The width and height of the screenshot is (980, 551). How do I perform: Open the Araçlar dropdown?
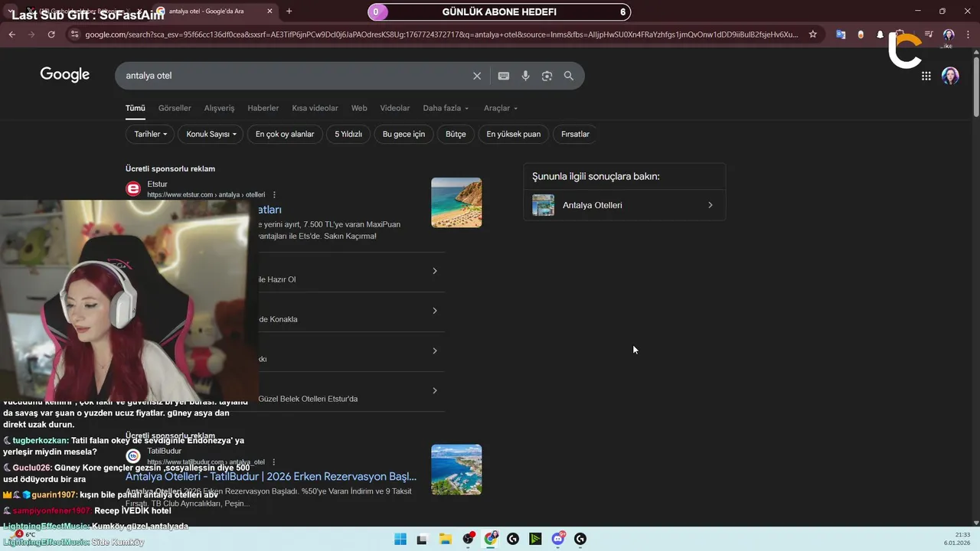pos(501,108)
